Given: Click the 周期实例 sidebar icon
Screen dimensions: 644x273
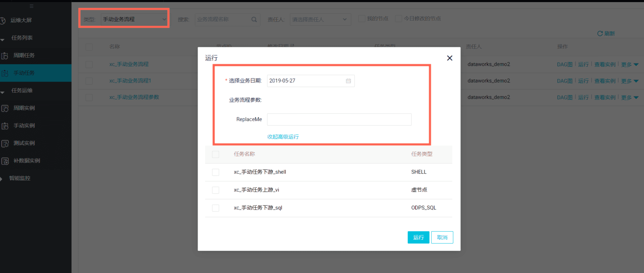Looking at the screenshot, I should tap(5, 108).
